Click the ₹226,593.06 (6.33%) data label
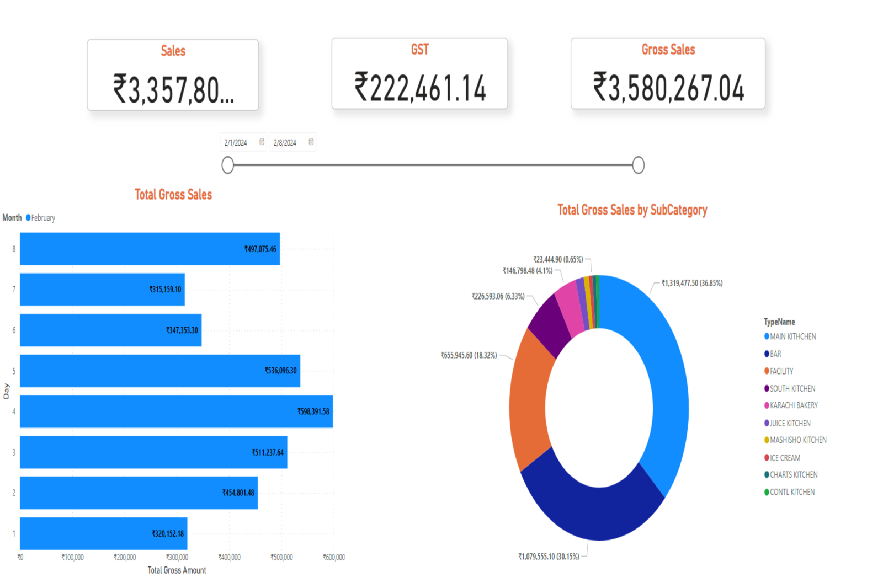 (x=498, y=296)
